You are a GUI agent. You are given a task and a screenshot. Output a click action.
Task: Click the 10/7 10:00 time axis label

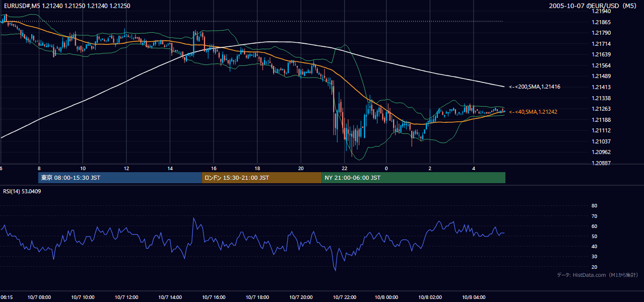point(82,297)
